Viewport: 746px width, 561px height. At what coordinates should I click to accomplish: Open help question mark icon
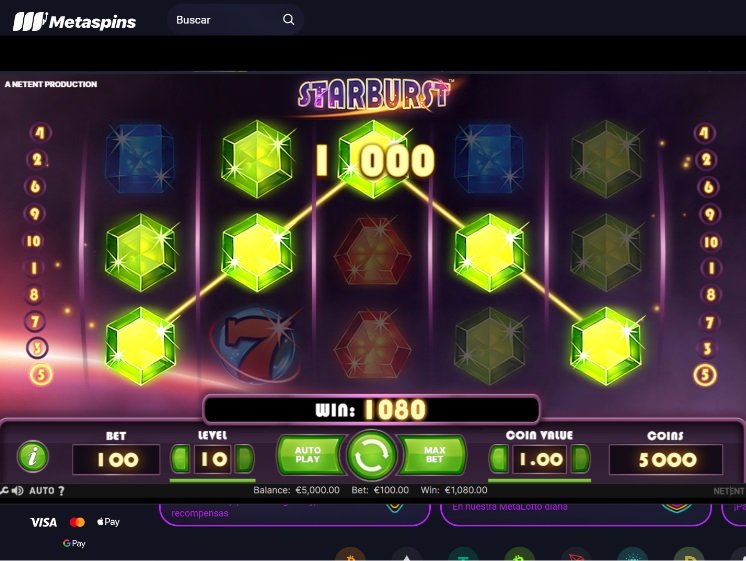[x=61, y=491]
